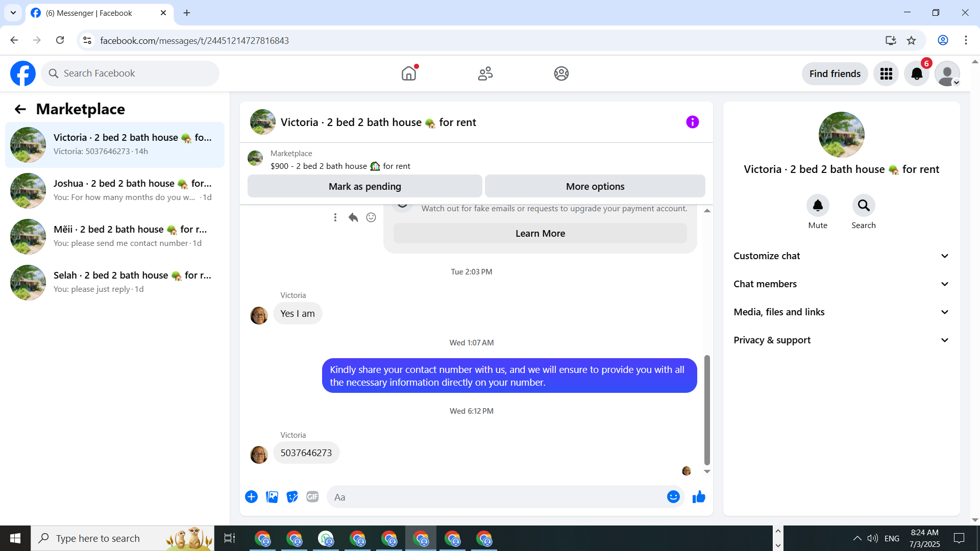Open the sticker chooser icon
Image resolution: width=980 pixels, height=551 pixels.
point(292,497)
